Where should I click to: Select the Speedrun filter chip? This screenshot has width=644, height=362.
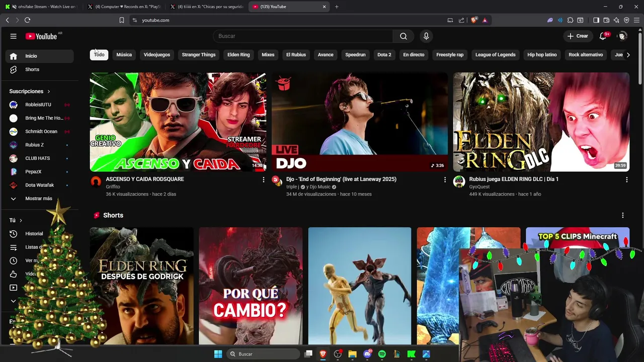(355, 55)
